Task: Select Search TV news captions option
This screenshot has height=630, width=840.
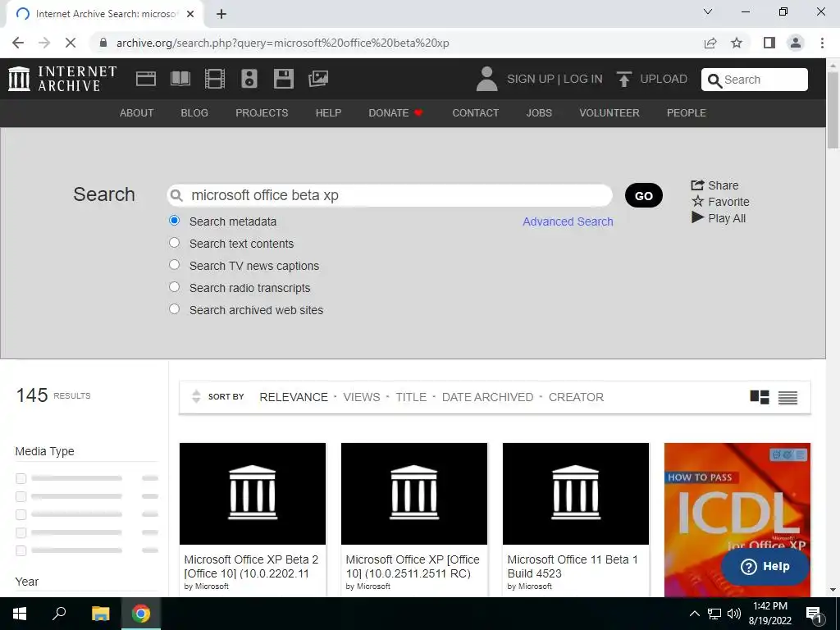Action: tap(174, 265)
